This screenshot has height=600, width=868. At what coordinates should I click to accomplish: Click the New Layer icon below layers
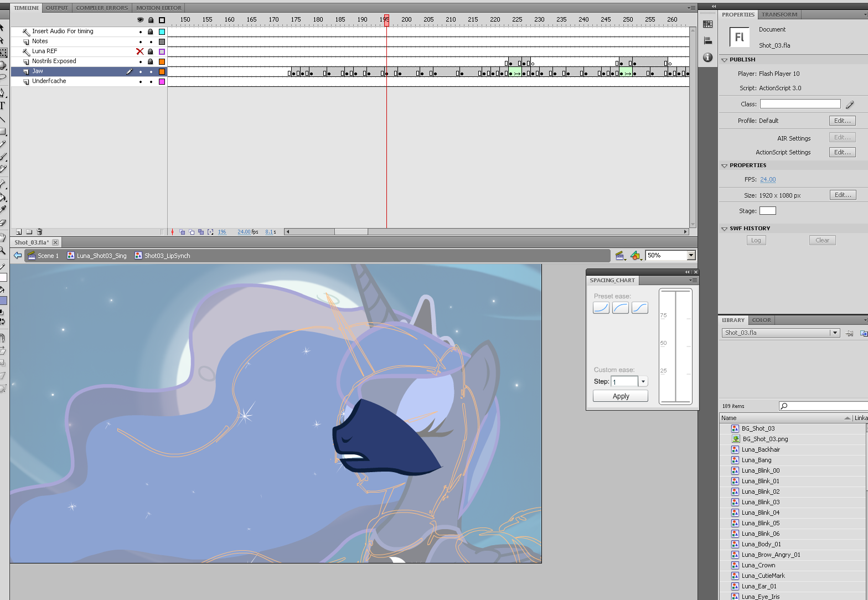19,232
